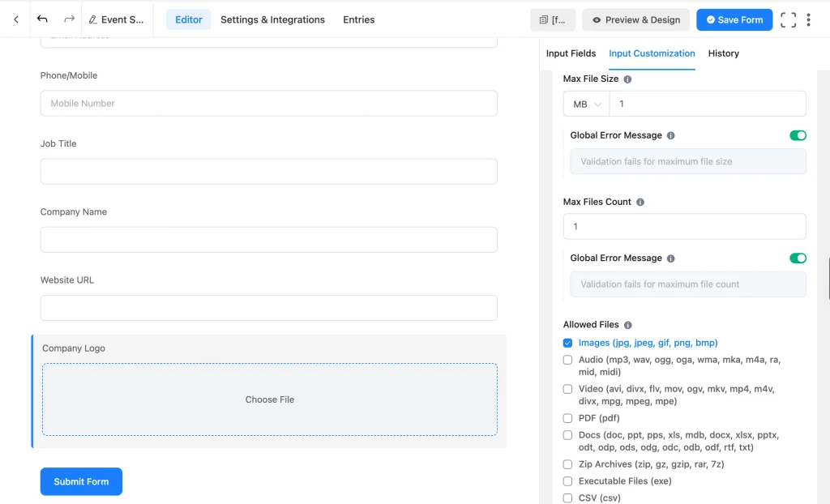This screenshot has width=830, height=504.
Task: Select Input Customization tab
Action: click(652, 53)
